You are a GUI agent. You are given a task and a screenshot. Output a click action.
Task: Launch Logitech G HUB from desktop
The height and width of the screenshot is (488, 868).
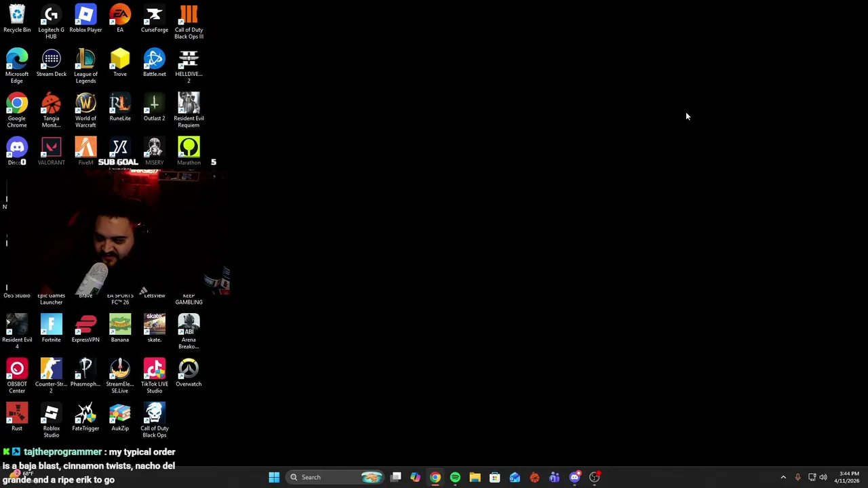pos(51,22)
